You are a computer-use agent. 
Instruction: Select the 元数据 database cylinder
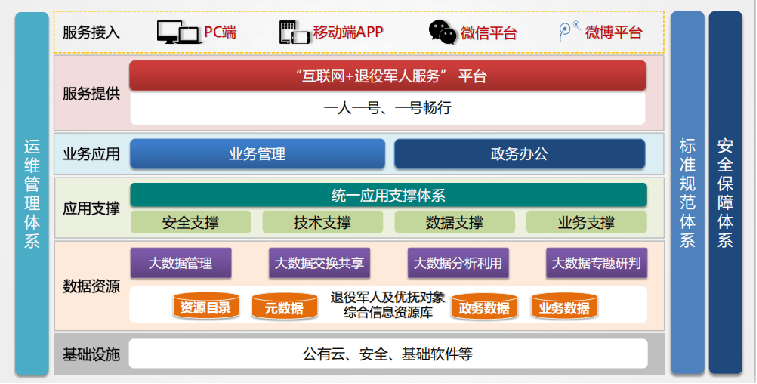[284, 306]
